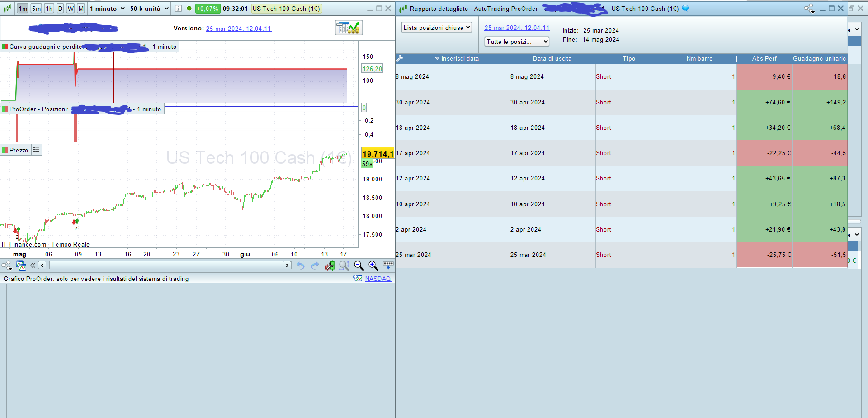Click the zoom in magnifier icon
The width and height of the screenshot is (868, 418).
tap(373, 266)
